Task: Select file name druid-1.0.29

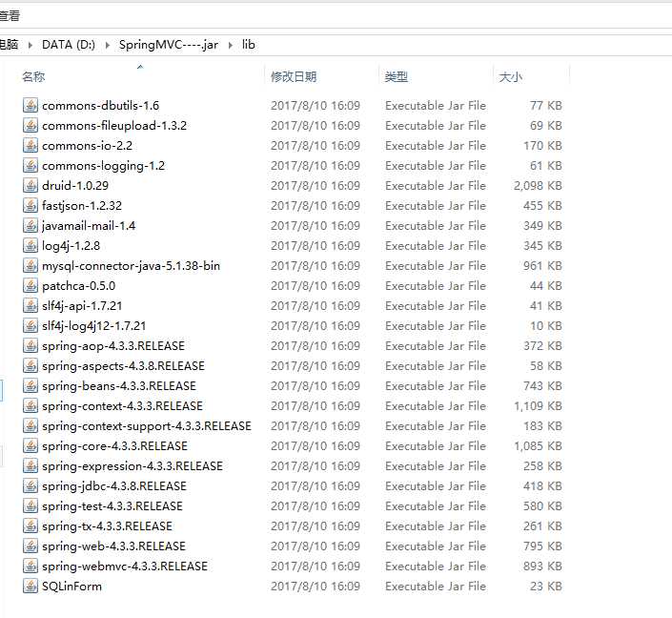Action: click(75, 186)
